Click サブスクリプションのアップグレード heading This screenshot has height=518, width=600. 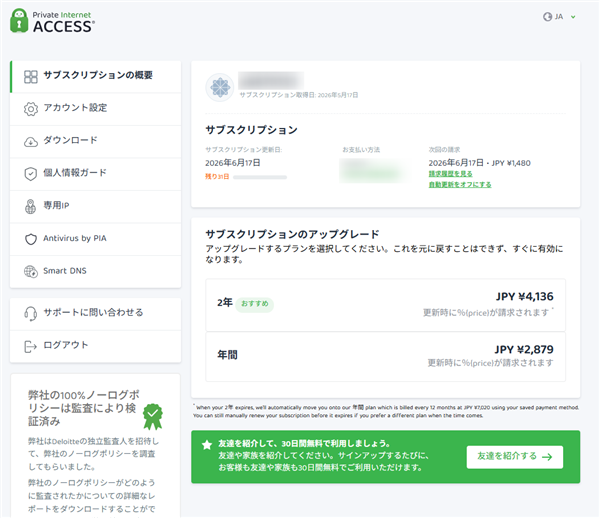292,234
